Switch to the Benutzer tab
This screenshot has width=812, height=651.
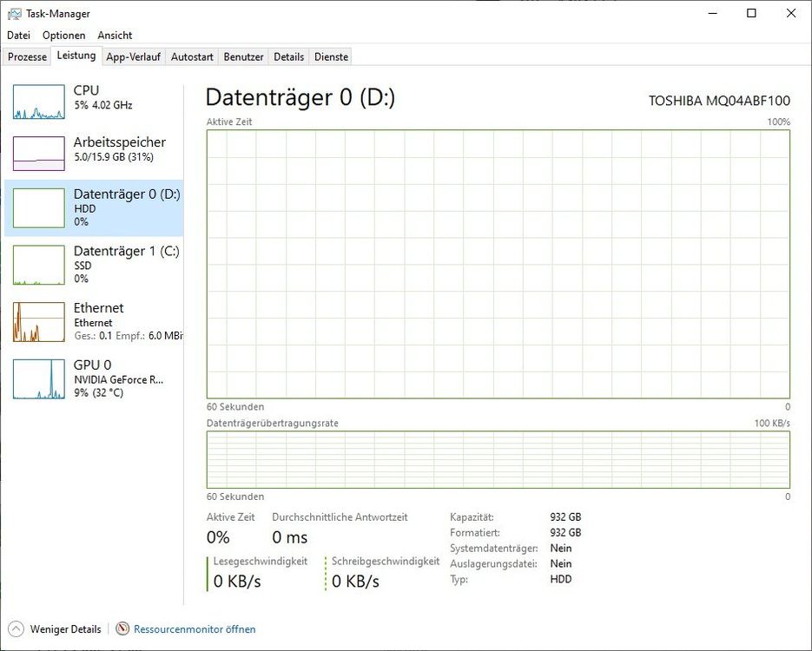[243, 57]
